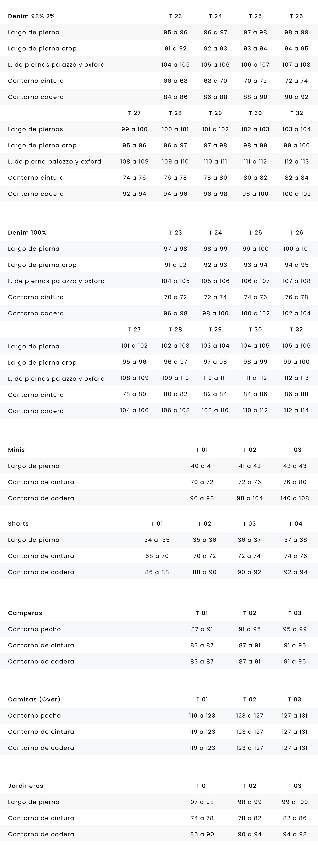Viewport: 318px width, 868px height.
Task: Click the Camperas section heading
Action: tap(25, 613)
